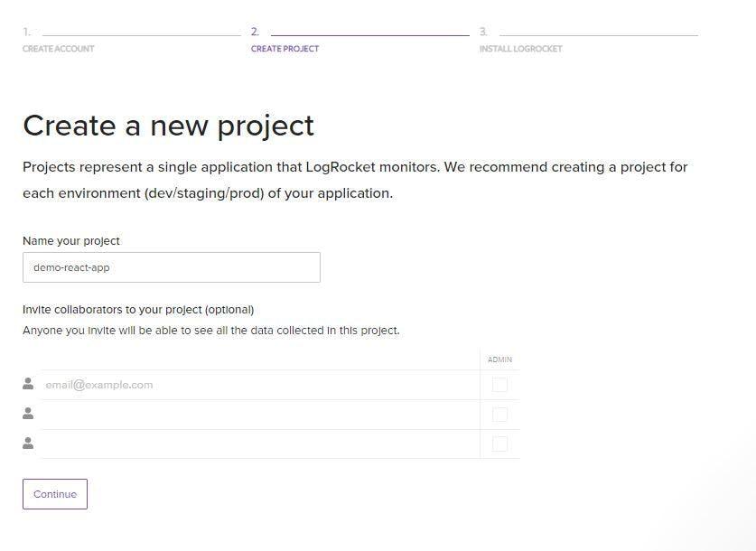Screen dimensions: 756x551
Task: Click the "Anyone you invite" helper text
Action: [210, 331]
